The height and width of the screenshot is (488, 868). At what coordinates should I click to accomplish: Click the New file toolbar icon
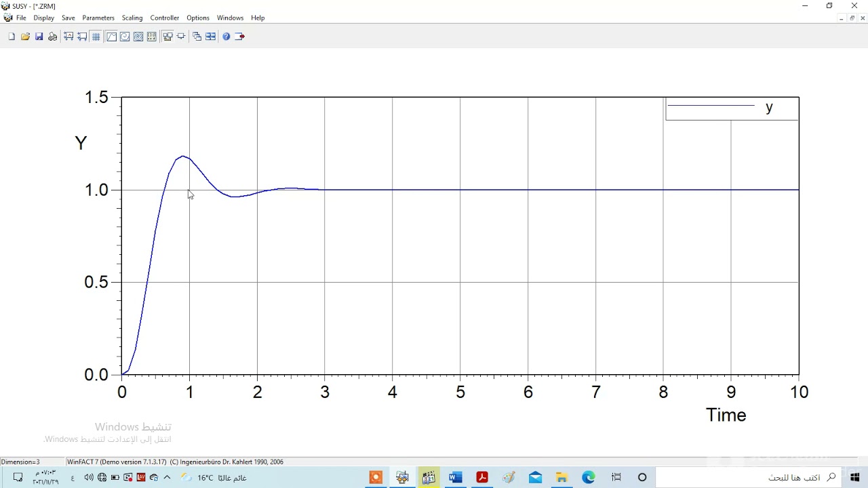click(12, 37)
